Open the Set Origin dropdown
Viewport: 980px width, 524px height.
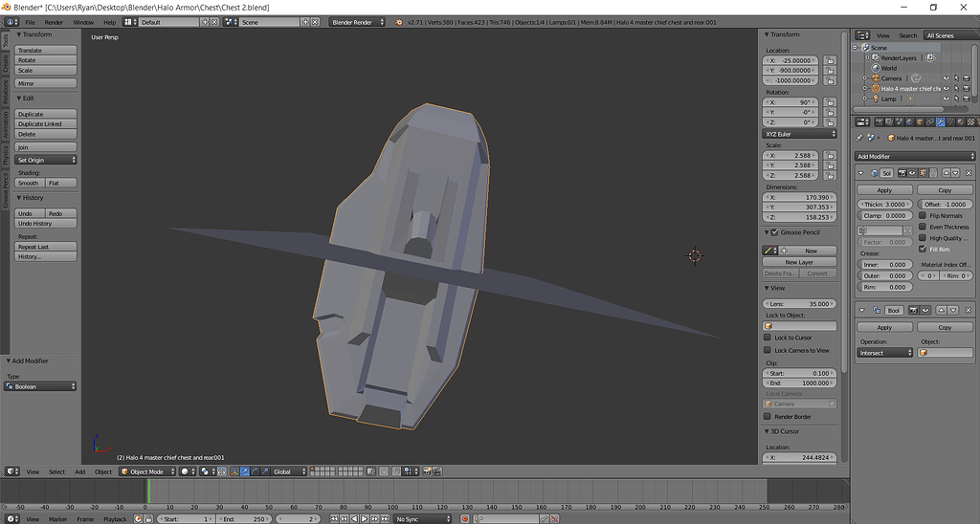[46, 160]
